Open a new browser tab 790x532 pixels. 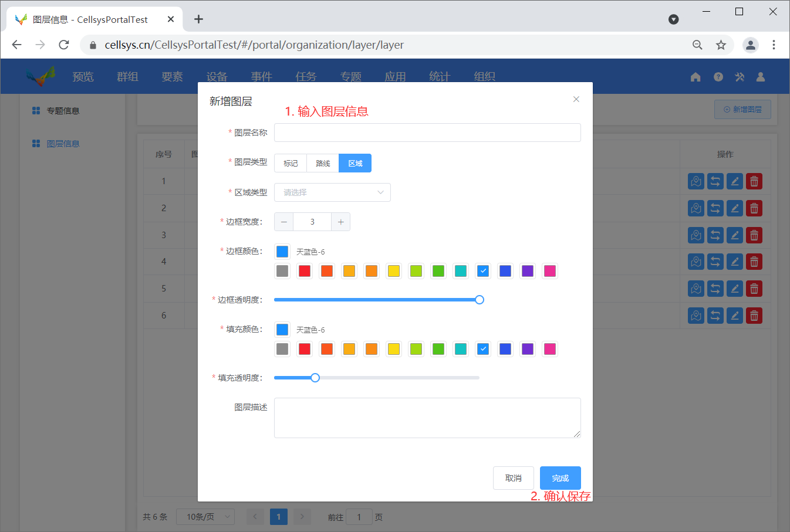(x=198, y=19)
